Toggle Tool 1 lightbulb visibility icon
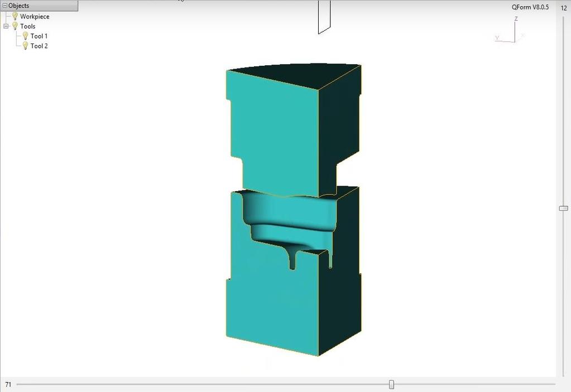This screenshot has width=571, height=392. [x=25, y=36]
